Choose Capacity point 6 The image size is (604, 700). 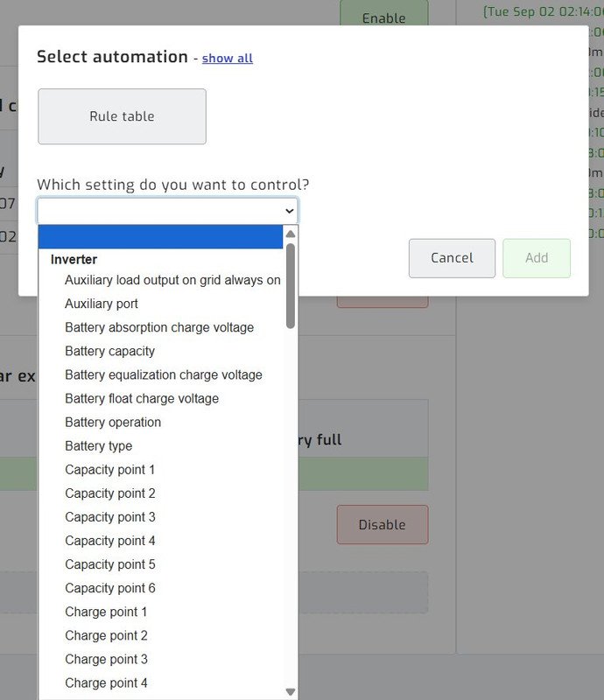coord(110,587)
